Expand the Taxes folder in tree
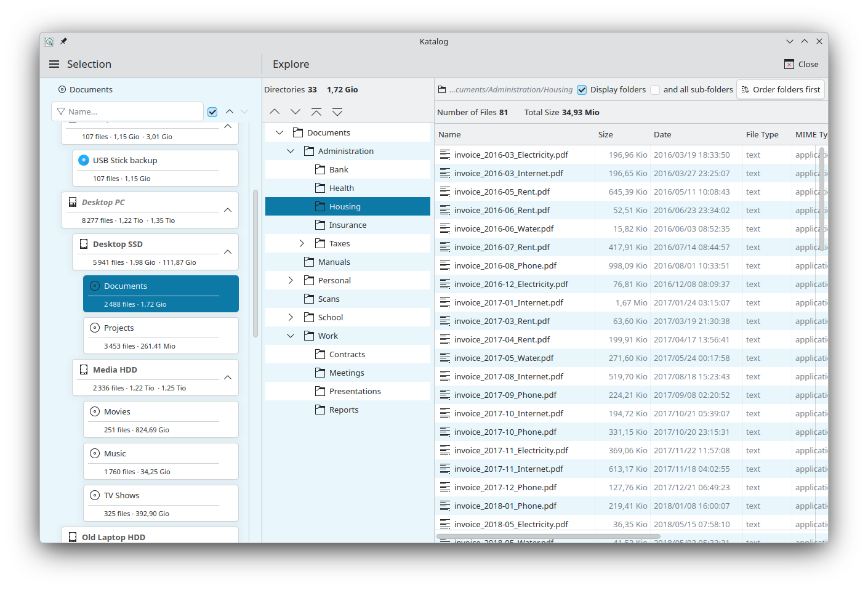 (302, 243)
